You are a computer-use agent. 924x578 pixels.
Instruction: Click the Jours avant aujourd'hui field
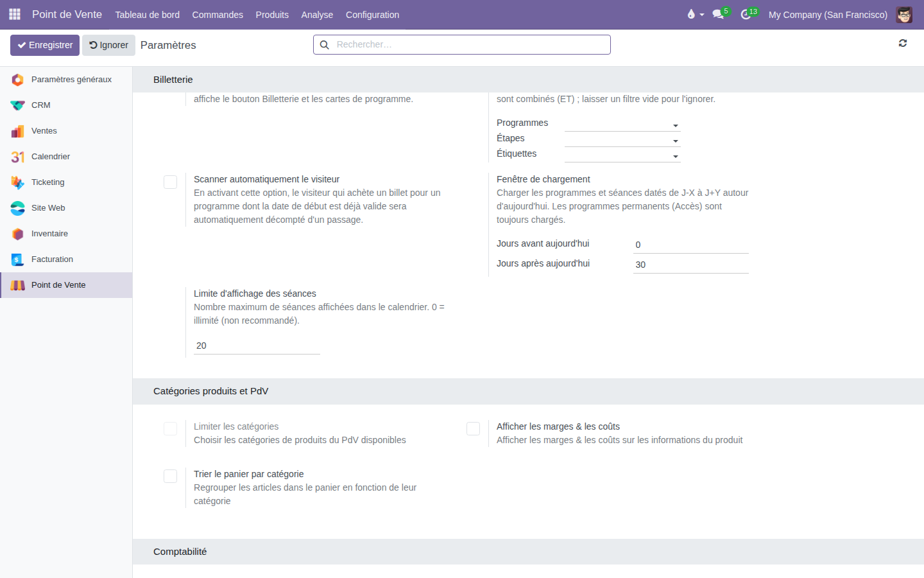point(690,245)
